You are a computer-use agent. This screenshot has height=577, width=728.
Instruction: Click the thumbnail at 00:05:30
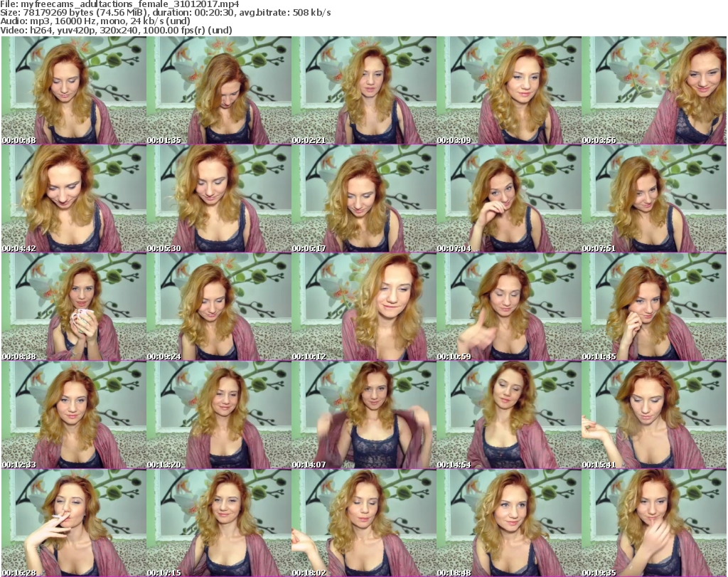click(219, 198)
